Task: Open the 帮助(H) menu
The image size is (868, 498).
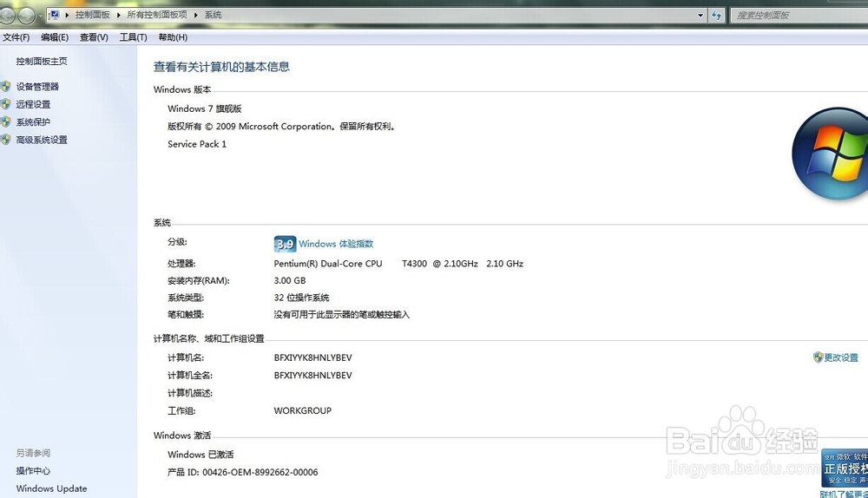Action: click(173, 37)
